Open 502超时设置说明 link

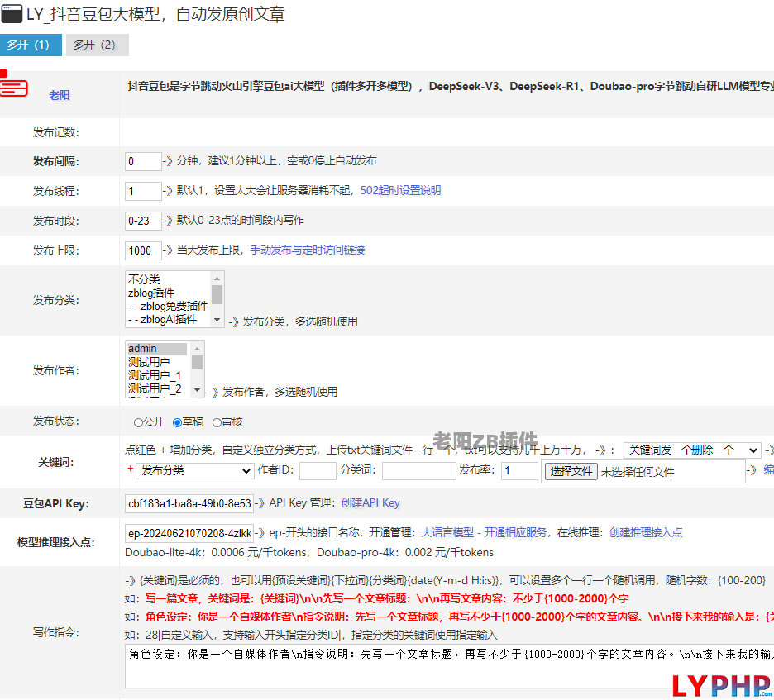pyautogui.click(x=400, y=190)
